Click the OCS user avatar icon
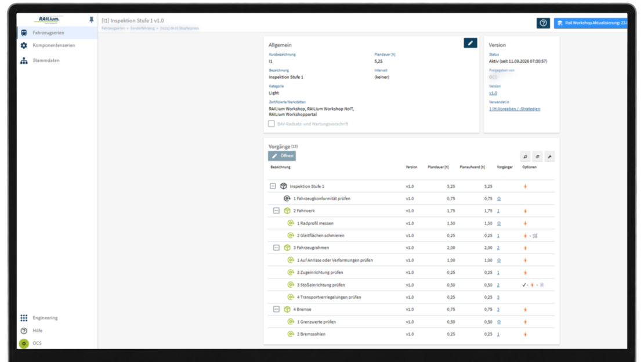This screenshot has width=644, height=362. (24, 343)
